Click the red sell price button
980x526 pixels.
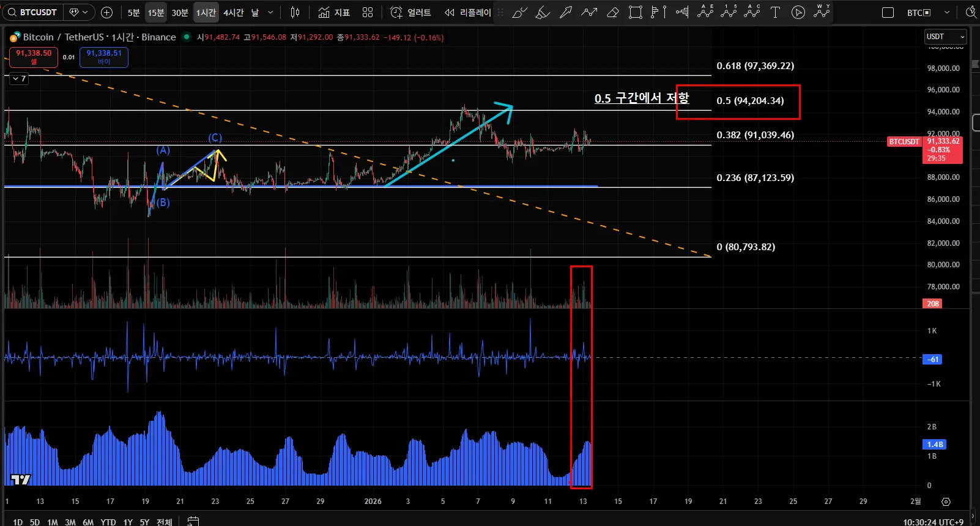34,57
